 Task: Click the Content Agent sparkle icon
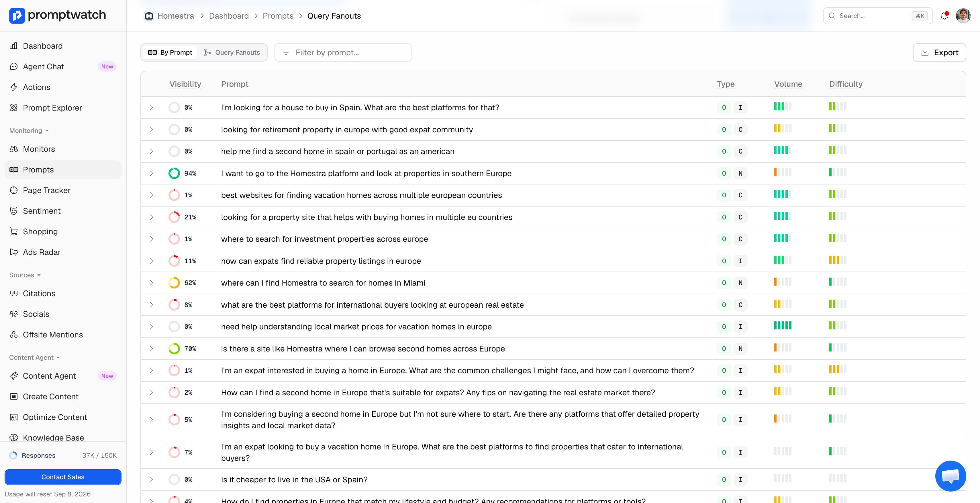(x=14, y=376)
